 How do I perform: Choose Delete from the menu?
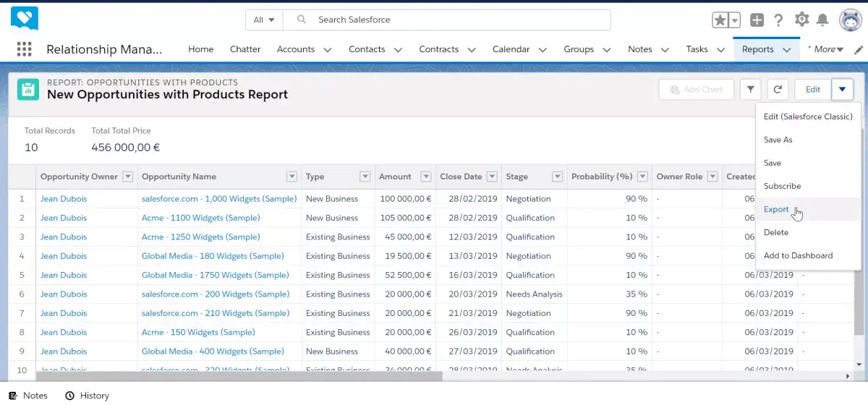(808, 232)
